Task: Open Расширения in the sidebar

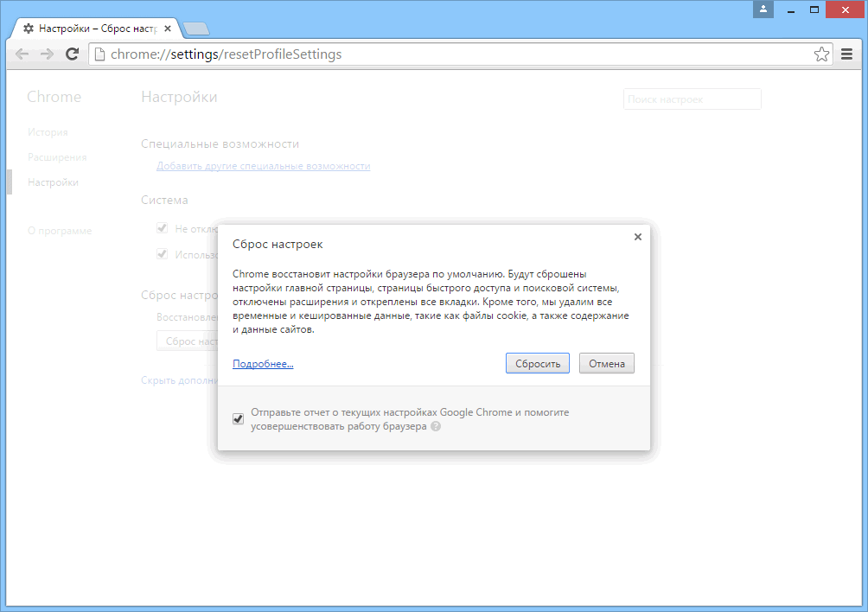Action: point(57,157)
